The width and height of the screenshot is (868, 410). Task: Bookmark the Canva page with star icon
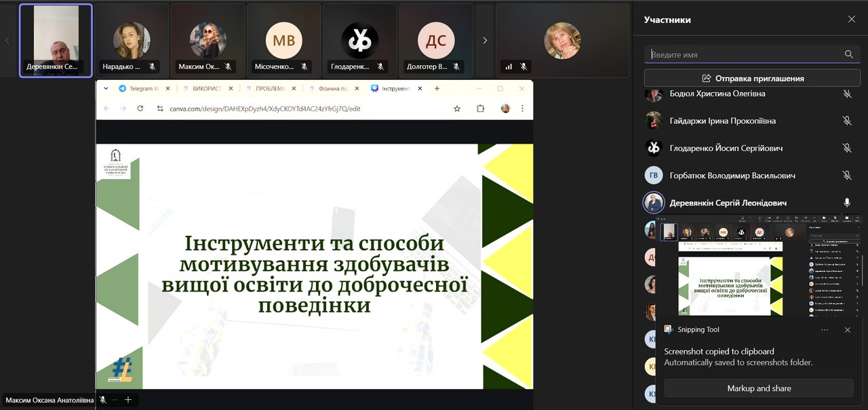[x=457, y=108]
